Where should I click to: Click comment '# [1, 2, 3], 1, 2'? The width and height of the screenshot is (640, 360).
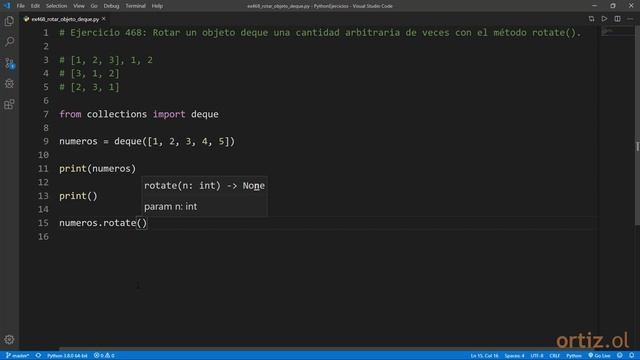pos(106,60)
